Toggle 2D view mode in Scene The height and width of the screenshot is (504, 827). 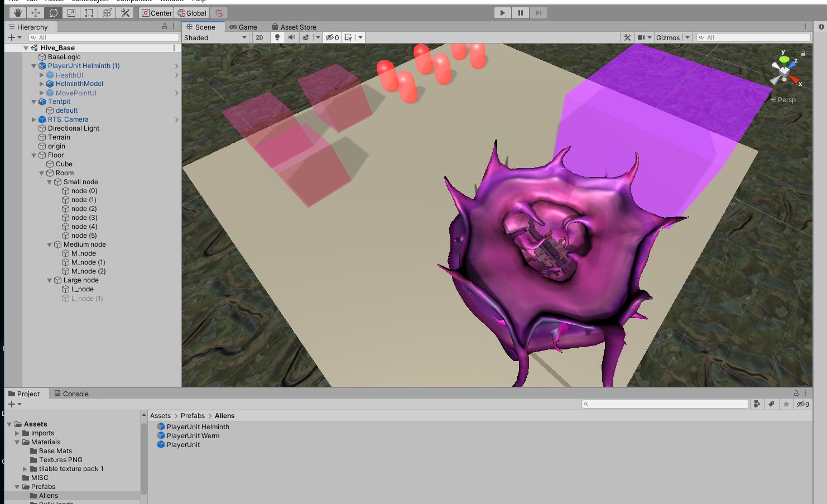coord(259,37)
